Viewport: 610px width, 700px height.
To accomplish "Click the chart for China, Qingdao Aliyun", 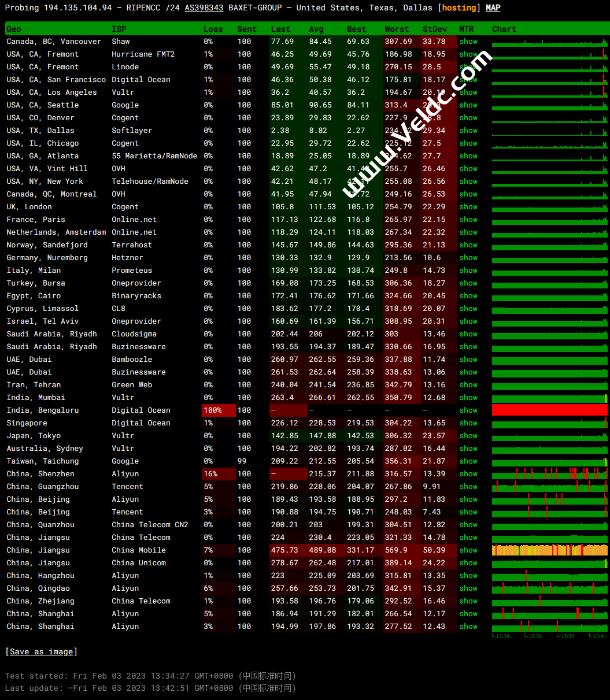I will pos(549,588).
